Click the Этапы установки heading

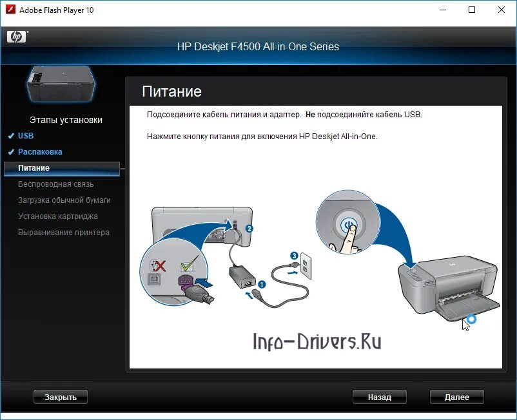pos(66,120)
